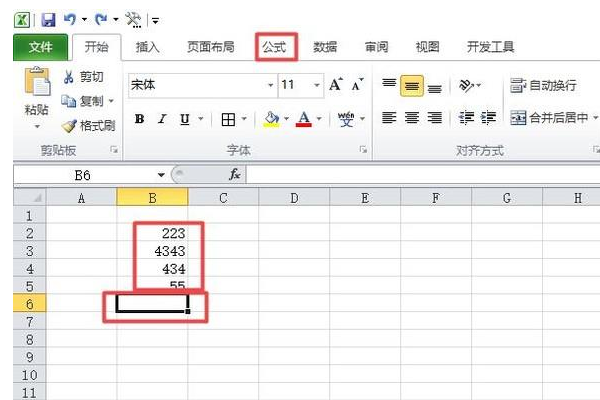600x400 pixels.
Task: Switch to the 视图 (View) tab
Action: pyautogui.click(x=427, y=47)
